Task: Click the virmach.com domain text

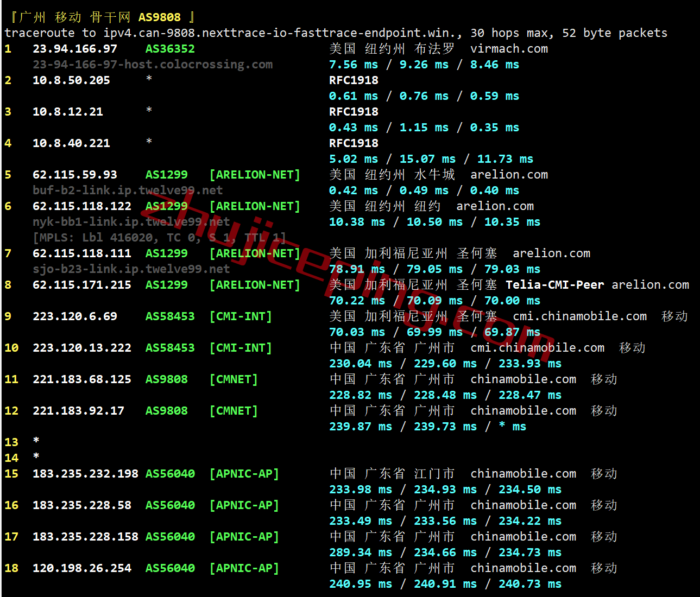Action: (509, 49)
